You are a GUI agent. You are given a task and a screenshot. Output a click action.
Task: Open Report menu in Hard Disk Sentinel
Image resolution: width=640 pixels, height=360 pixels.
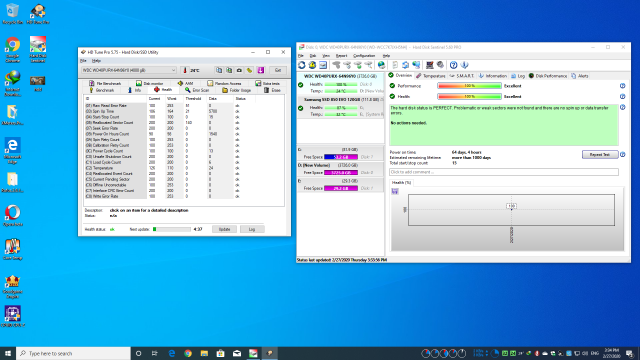coord(341,56)
